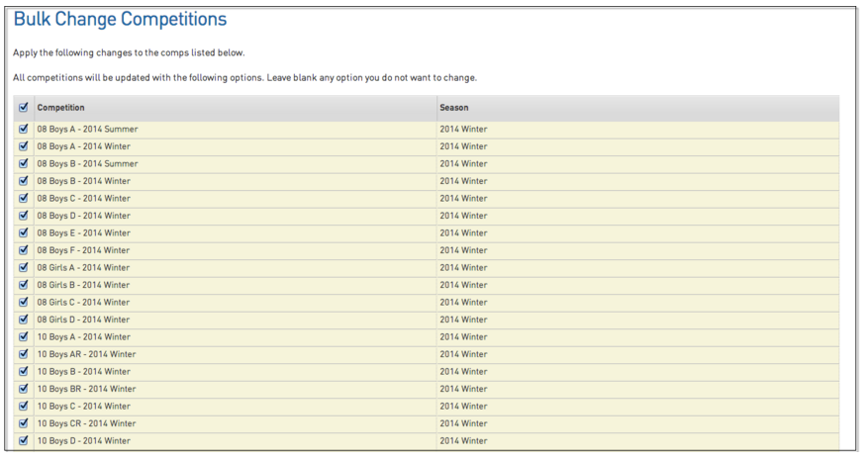Select the text 10 Boys B - 2014 Winter
This screenshot has width=868, height=460.
(x=83, y=371)
